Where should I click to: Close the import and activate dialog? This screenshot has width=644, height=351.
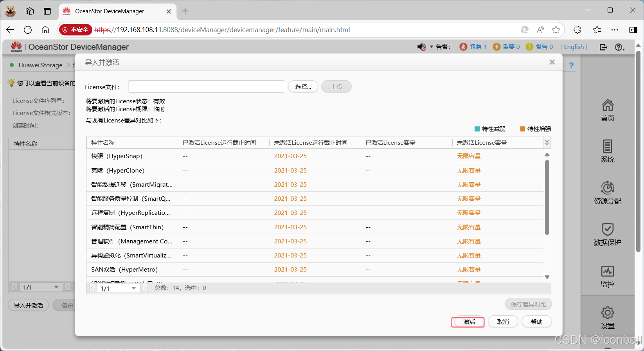click(552, 62)
